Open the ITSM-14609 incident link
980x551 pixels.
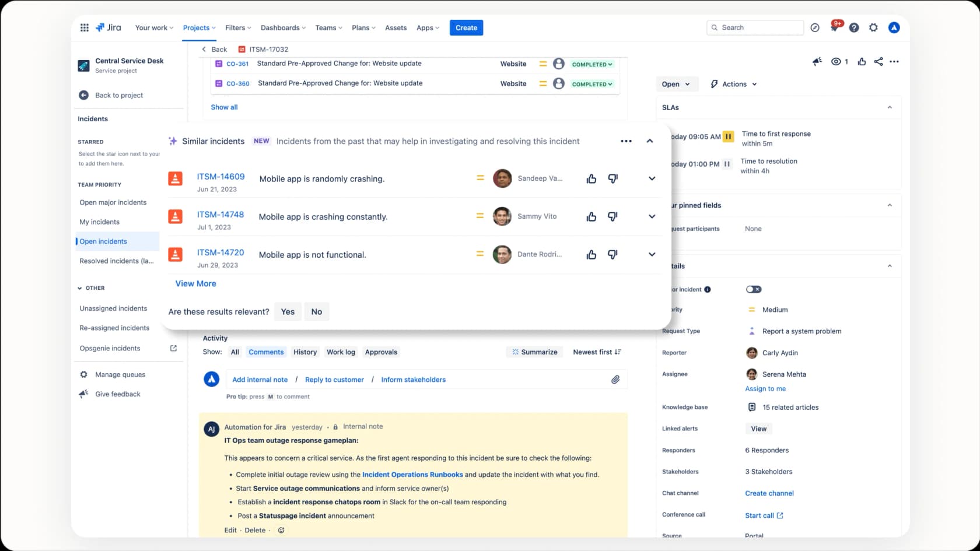click(x=220, y=177)
